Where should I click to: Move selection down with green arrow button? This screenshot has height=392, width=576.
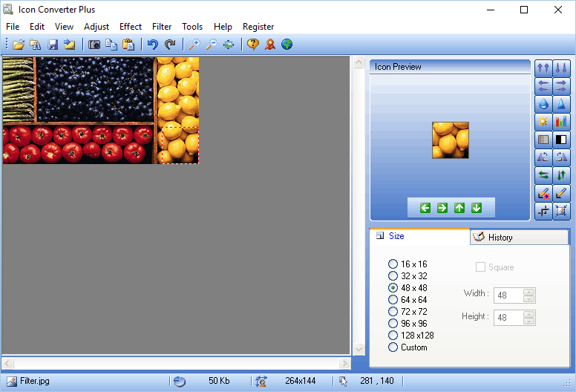(477, 208)
